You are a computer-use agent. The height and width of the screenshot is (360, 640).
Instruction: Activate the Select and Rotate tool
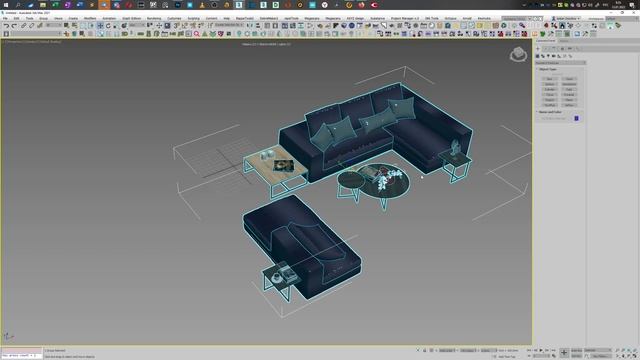coord(108,25)
